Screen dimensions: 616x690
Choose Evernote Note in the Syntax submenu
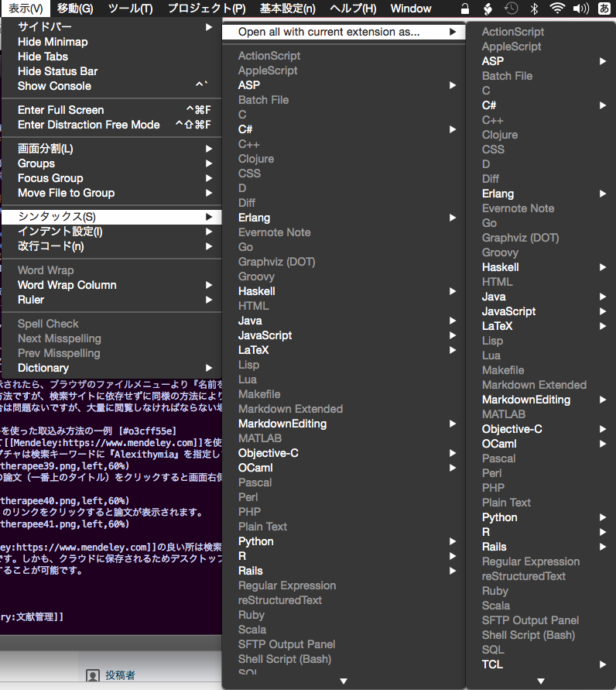pos(344,232)
